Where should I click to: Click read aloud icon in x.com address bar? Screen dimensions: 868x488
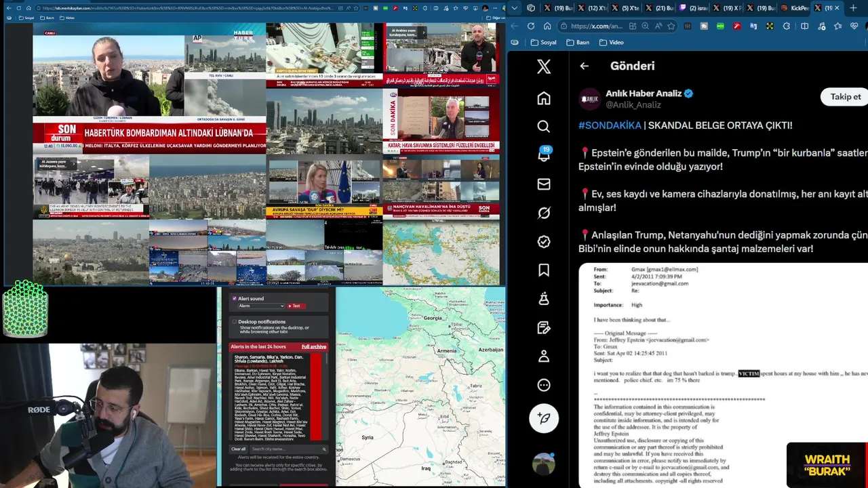pyautogui.click(x=658, y=26)
